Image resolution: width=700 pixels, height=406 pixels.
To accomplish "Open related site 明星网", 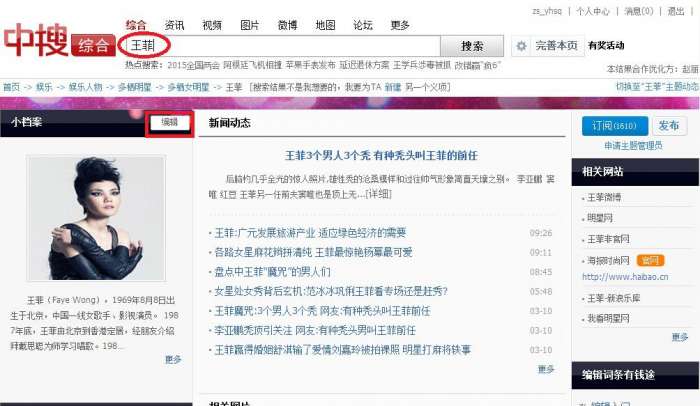I will pos(600,218).
